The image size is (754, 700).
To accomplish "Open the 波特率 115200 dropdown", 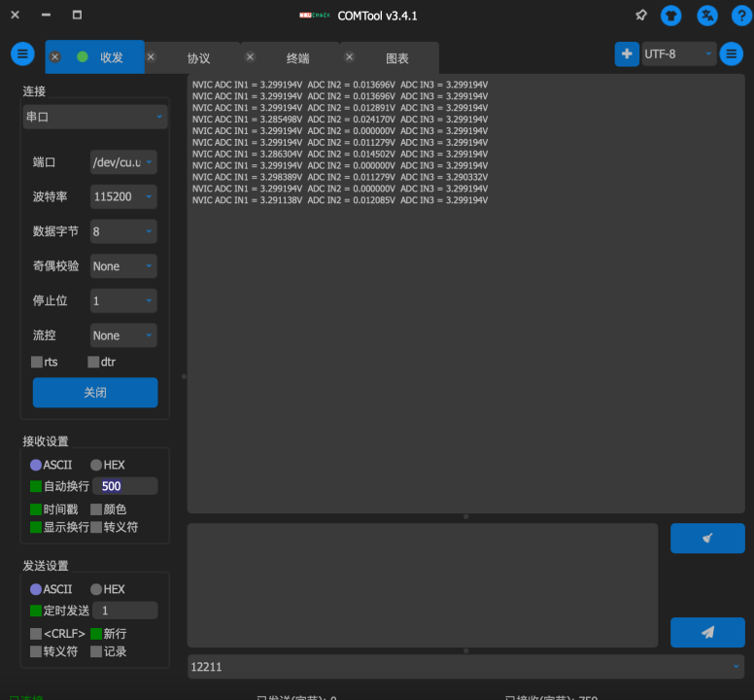I will (123, 196).
